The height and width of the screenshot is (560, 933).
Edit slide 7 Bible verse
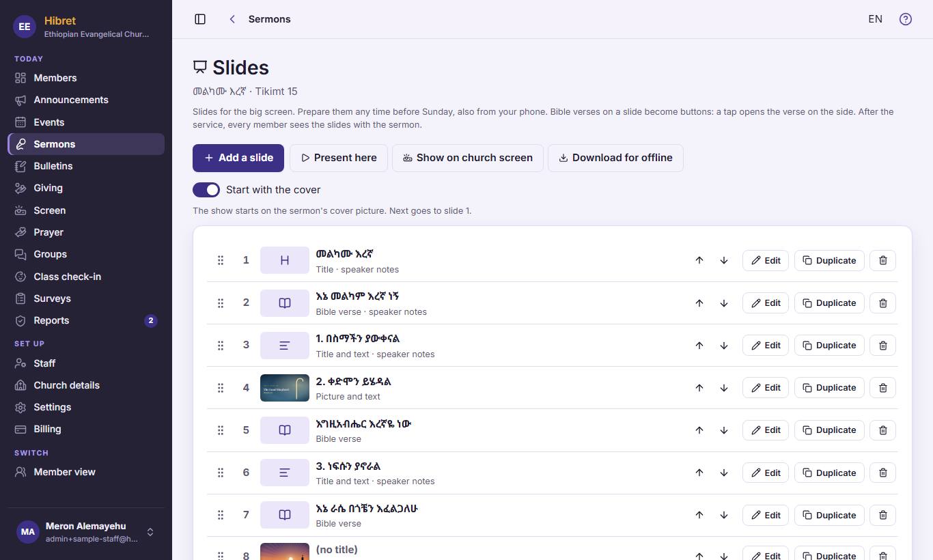(x=766, y=515)
